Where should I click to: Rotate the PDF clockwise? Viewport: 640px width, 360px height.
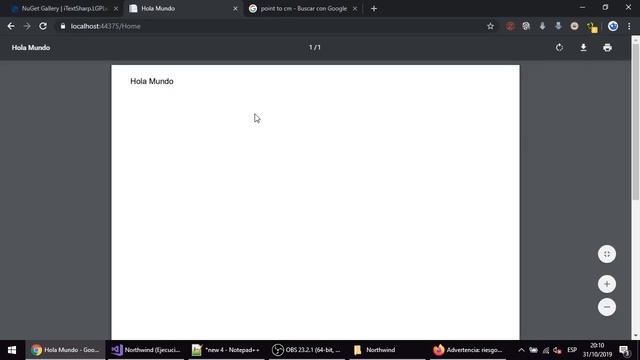(559, 48)
